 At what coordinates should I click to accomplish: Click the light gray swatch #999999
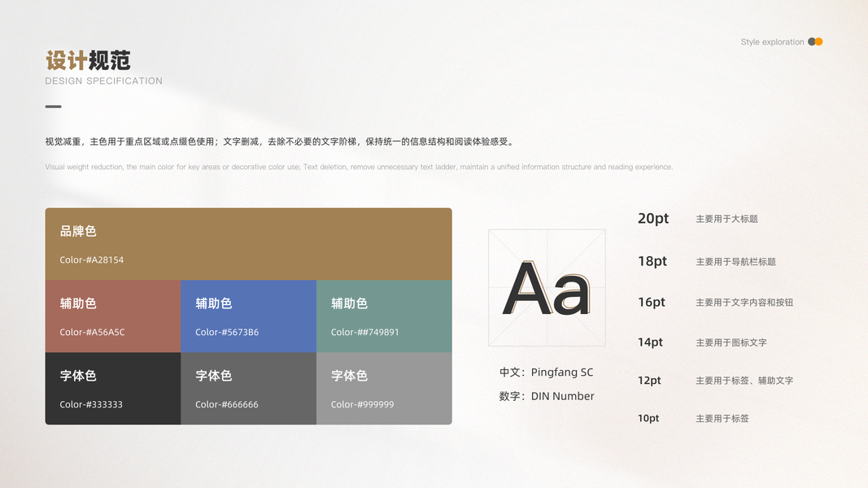384,389
